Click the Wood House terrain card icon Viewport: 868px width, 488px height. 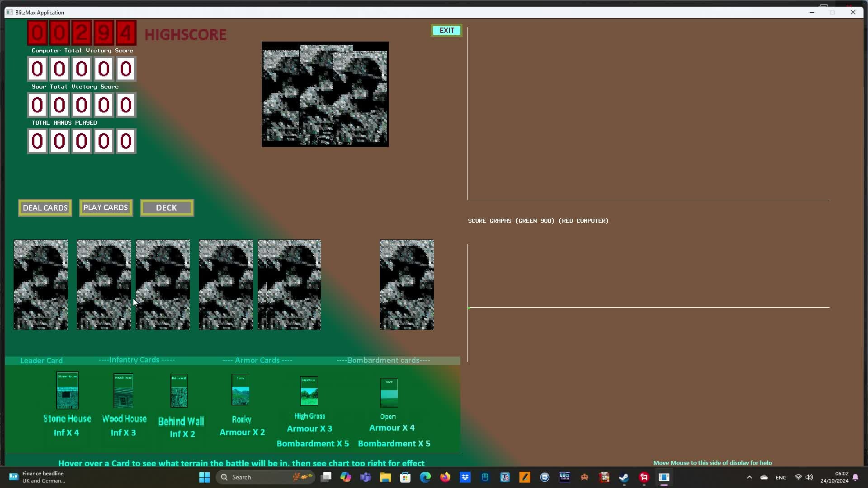click(123, 391)
